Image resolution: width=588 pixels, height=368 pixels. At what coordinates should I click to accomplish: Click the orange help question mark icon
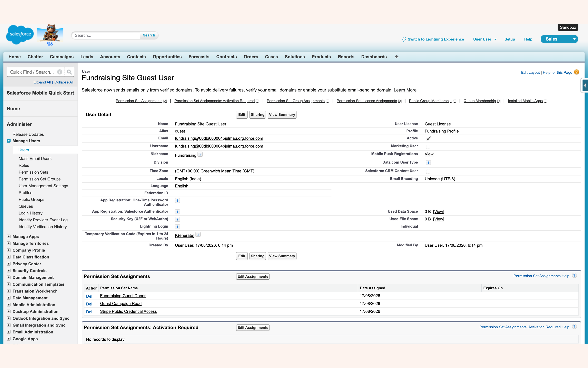point(576,72)
